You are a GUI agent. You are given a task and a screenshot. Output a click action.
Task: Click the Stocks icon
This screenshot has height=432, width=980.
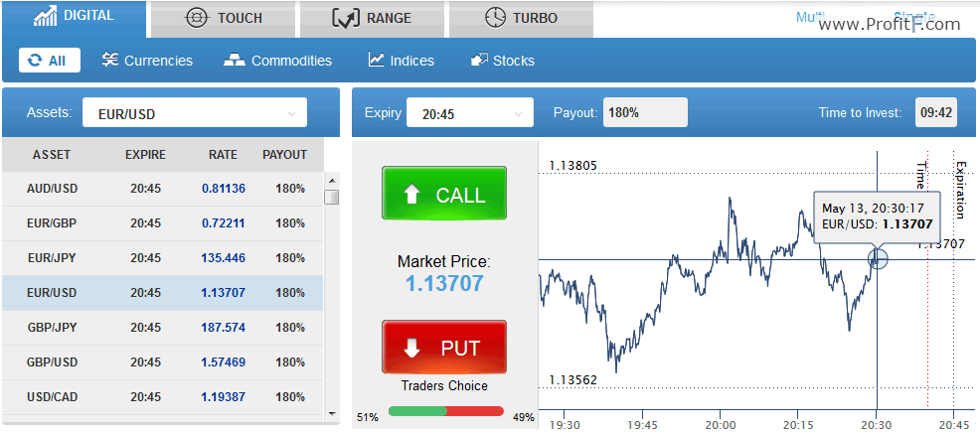(x=479, y=60)
